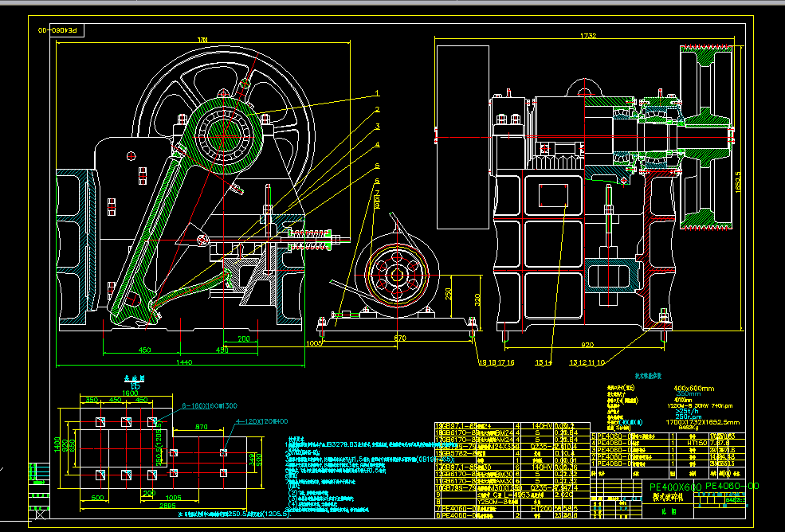The image size is (785, 532).
Task: Click the weight value 8482Kg in parameters table
Action: coord(687,427)
